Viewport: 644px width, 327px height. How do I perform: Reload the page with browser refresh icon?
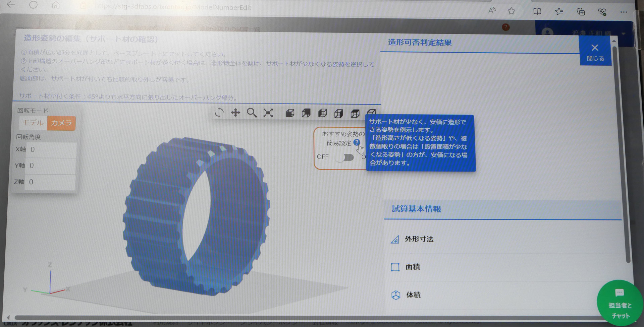pos(33,5)
